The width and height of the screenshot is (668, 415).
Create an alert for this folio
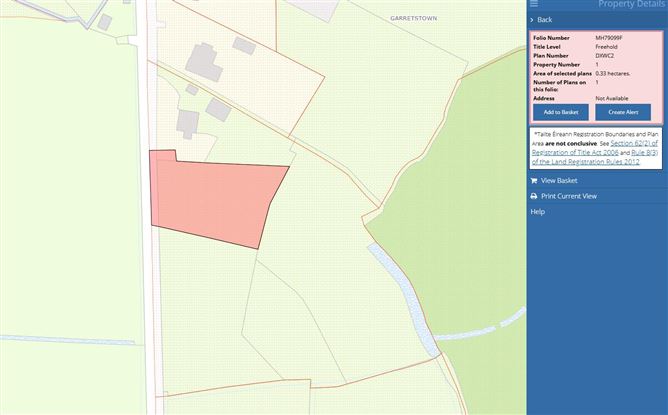(x=623, y=112)
